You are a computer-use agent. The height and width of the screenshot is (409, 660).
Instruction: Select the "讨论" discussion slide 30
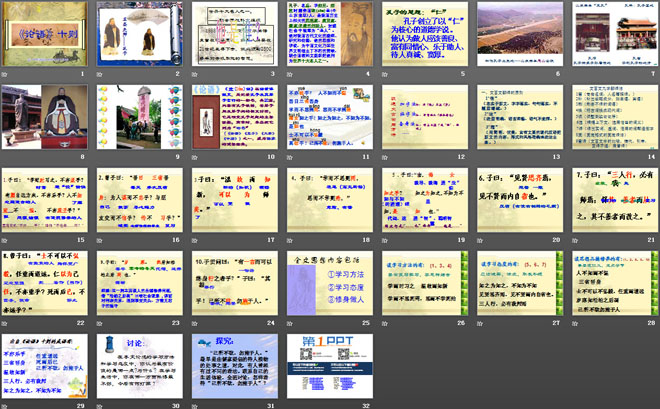[x=140, y=366]
